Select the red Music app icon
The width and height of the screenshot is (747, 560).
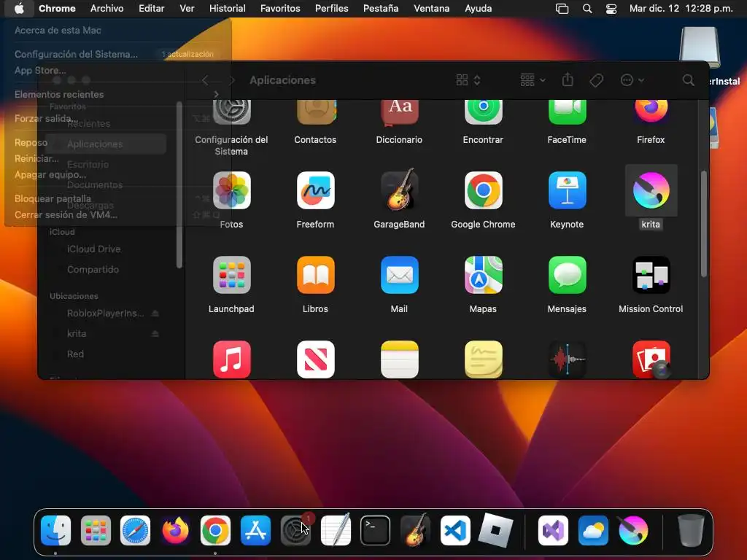click(x=231, y=359)
